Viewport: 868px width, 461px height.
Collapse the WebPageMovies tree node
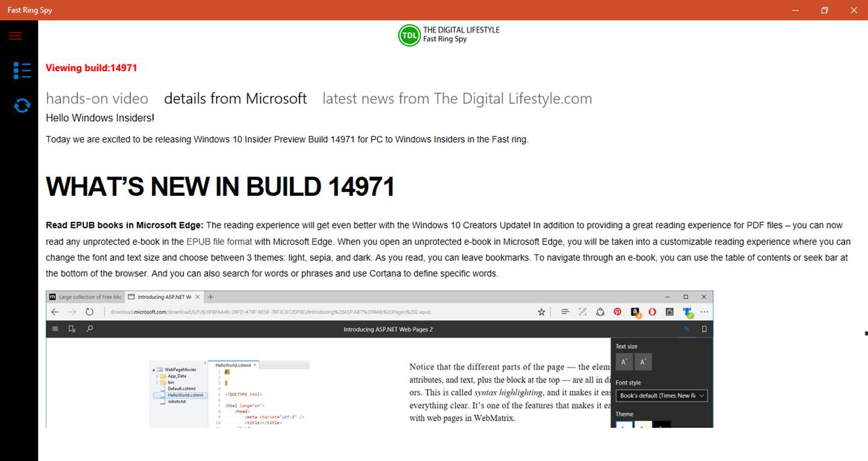click(x=154, y=369)
